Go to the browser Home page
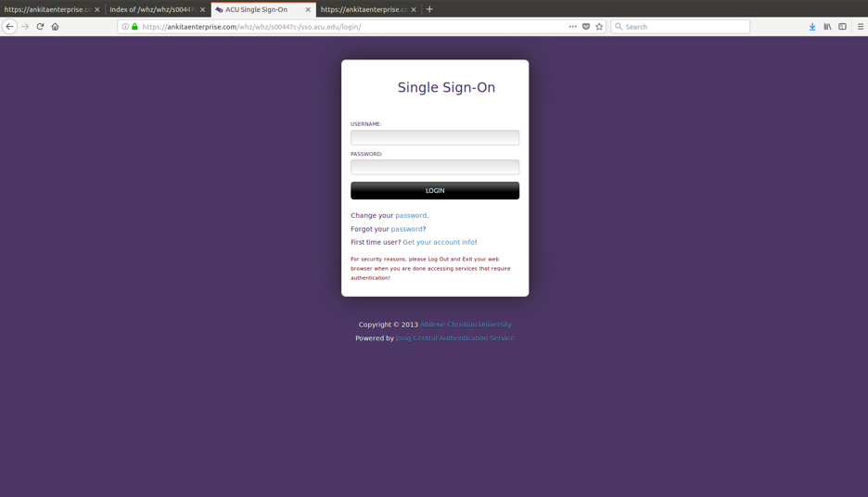The image size is (868, 497). (x=55, y=27)
